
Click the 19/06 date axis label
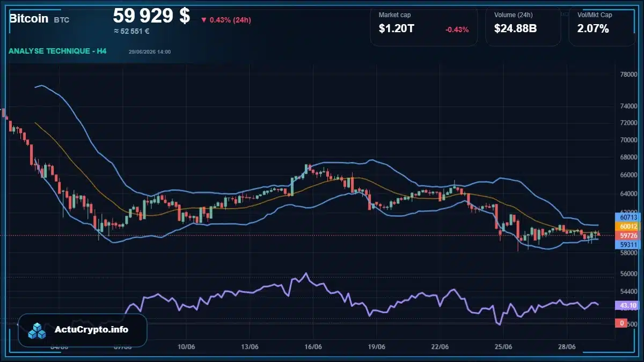376,347
